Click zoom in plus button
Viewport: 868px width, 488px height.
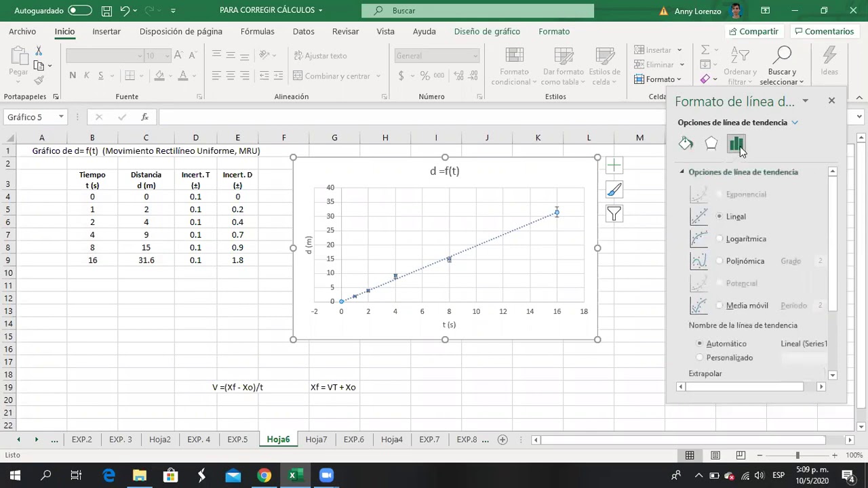(x=834, y=455)
